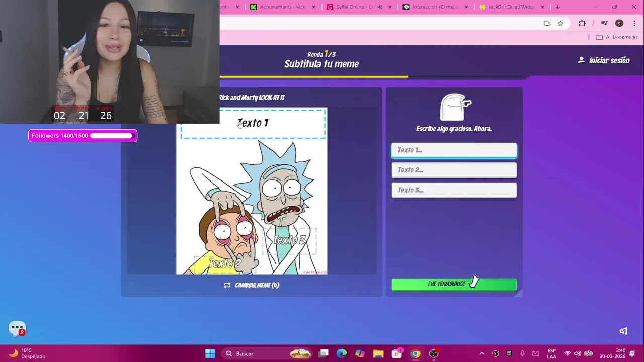This screenshot has width=644, height=362.
Task: Open the ESP LAA language switcher
Action: coord(551,353)
